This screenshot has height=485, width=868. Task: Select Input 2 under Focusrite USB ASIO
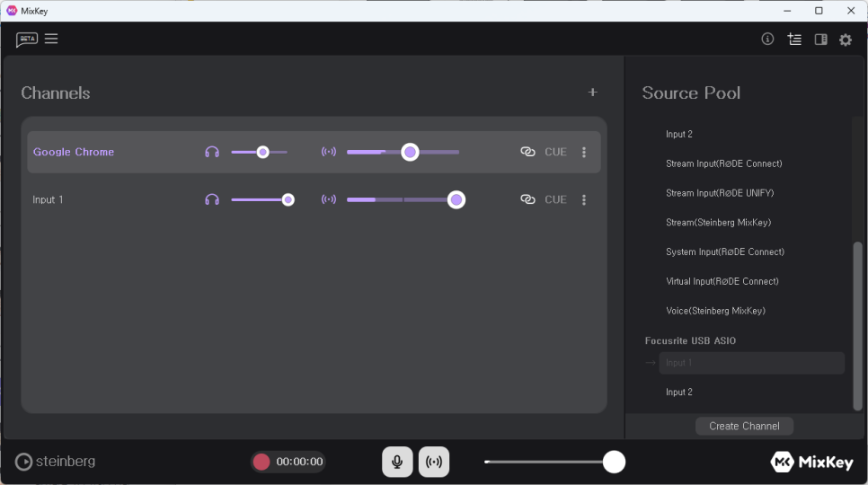(678, 392)
